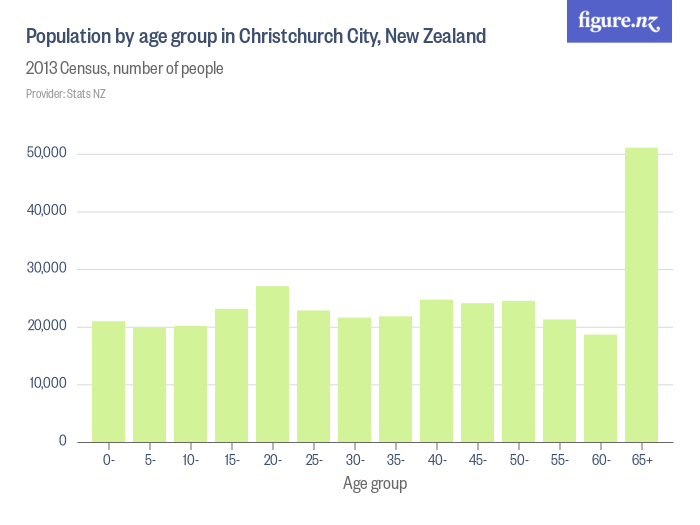Click the bar above the 45- label
Image resolution: width=700 pixels, height=525 pixels.
[477, 372]
